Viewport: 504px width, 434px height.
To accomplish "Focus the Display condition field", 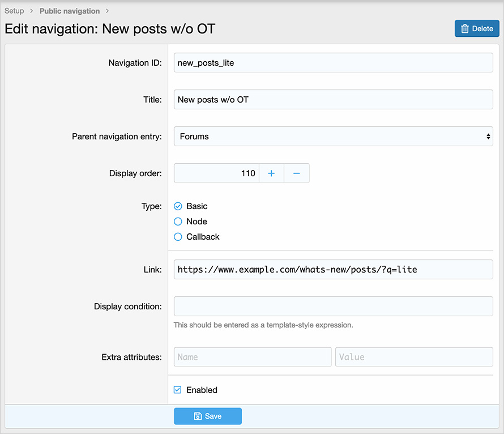I will (333, 307).
